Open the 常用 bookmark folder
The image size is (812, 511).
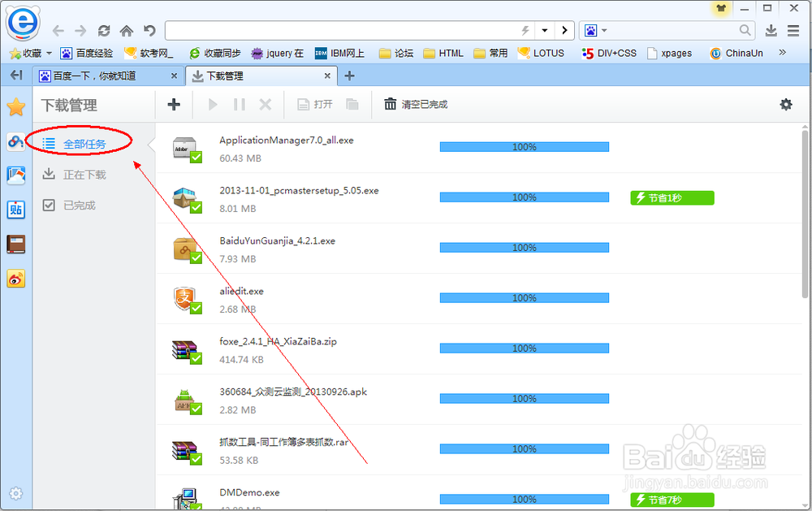[x=491, y=54]
